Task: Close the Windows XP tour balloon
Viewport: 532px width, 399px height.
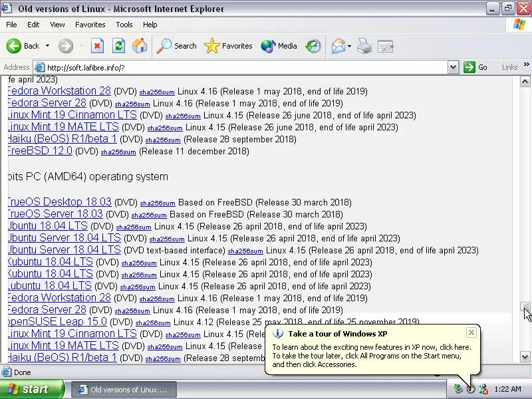Action: 471,333
